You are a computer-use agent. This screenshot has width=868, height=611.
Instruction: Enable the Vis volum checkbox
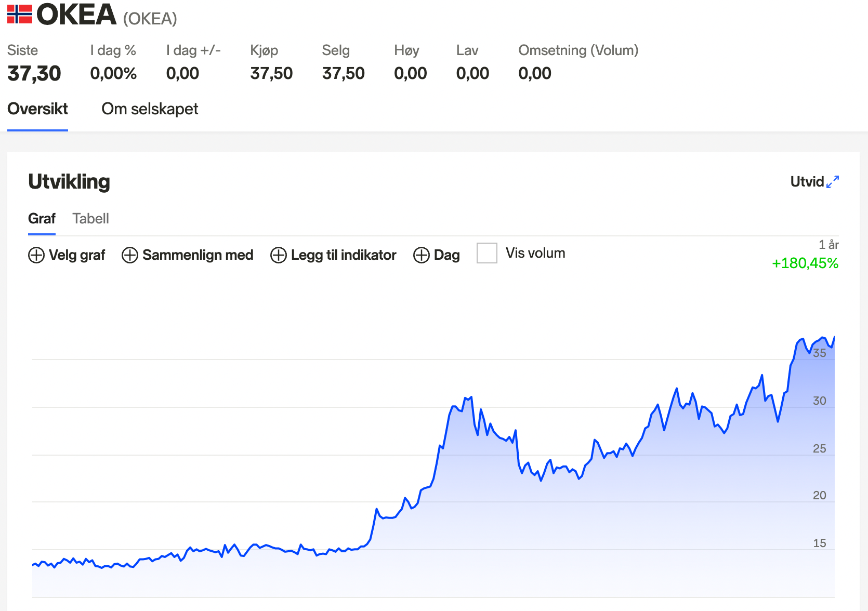coord(487,253)
